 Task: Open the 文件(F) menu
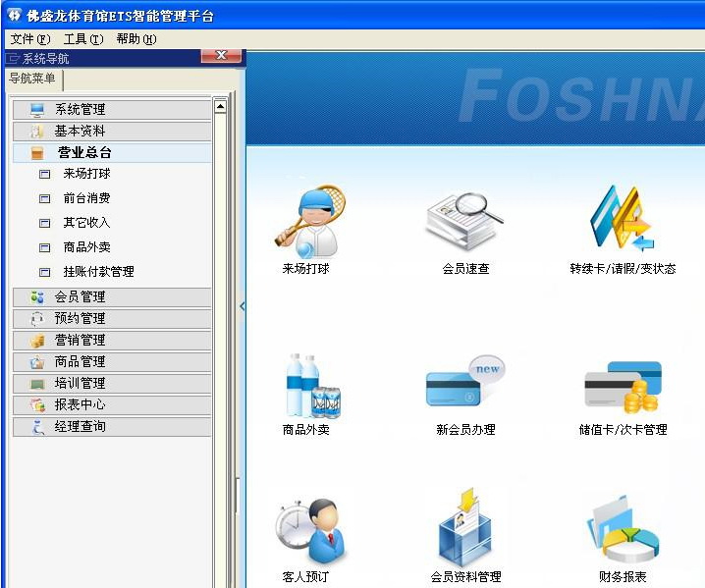click(x=30, y=39)
